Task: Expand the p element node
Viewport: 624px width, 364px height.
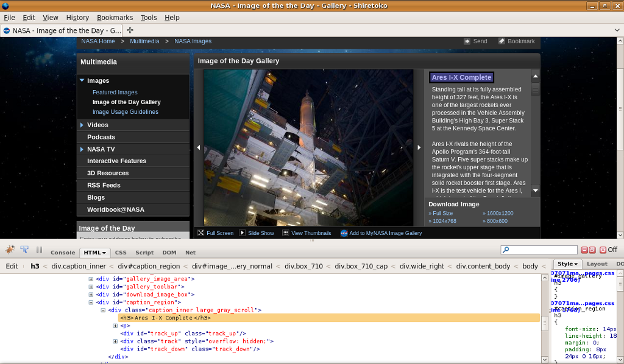Action: pyautogui.click(x=115, y=326)
